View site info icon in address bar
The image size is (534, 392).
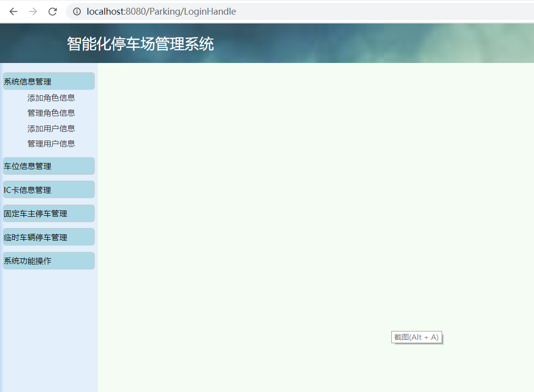point(77,12)
